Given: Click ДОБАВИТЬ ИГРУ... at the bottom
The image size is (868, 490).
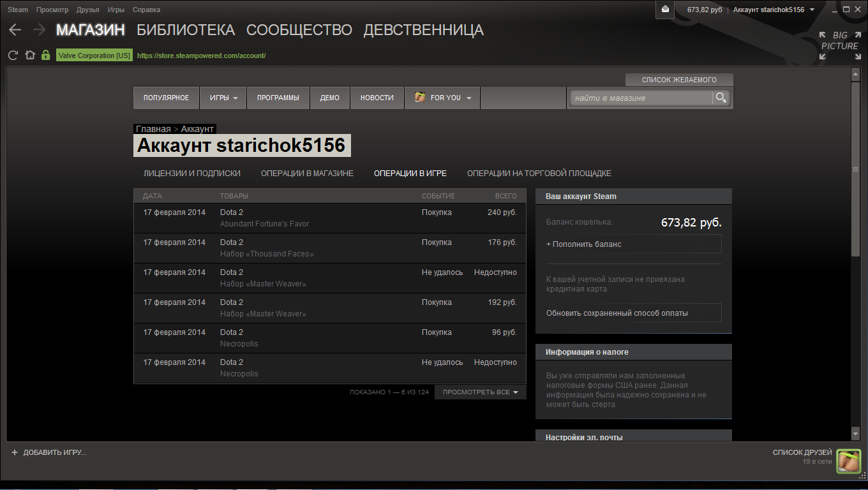Looking at the screenshot, I should pyautogui.click(x=54, y=452).
